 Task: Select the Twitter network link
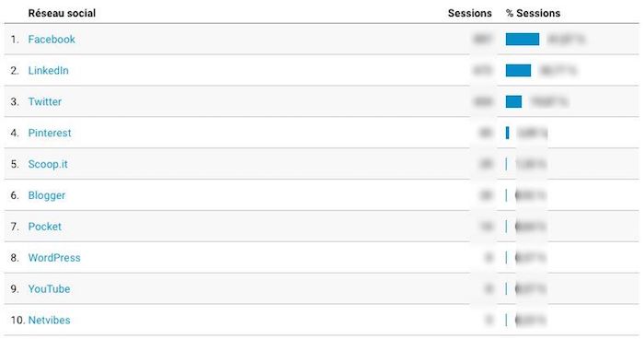pos(45,101)
